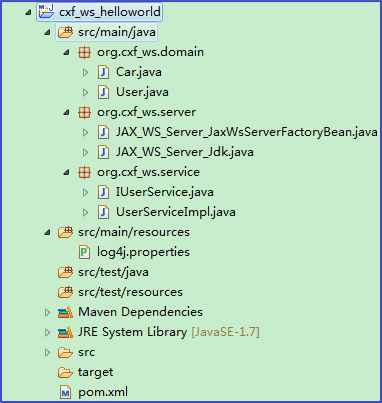Screen dimensions: 382x403
Task: Select the org.cxf_ws.domain package label
Action: pyautogui.click(x=150, y=52)
